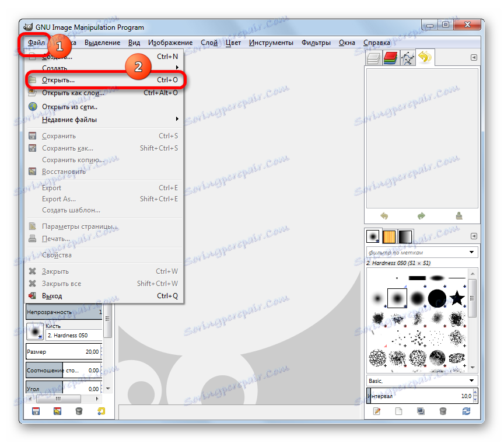The width and height of the screenshot is (504, 443).
Task: Open the Слой menu
Action: tap(209, 43)
